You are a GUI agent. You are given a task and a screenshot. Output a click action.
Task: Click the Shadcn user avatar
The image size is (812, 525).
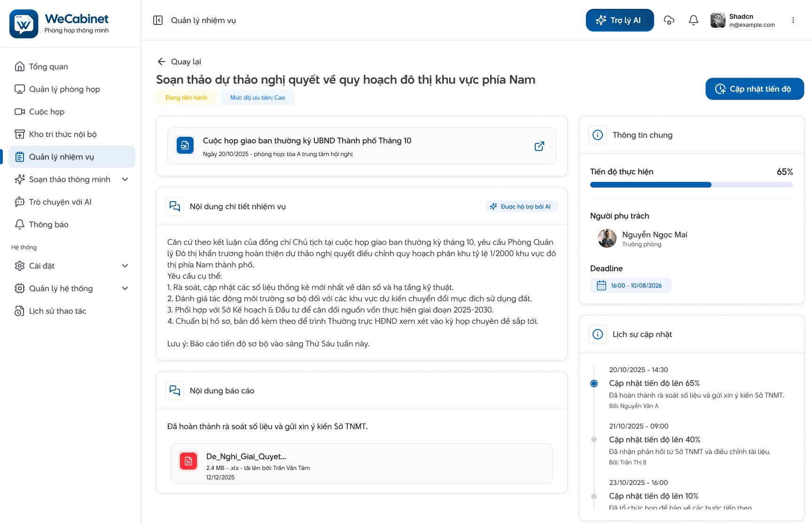[718, 20]
